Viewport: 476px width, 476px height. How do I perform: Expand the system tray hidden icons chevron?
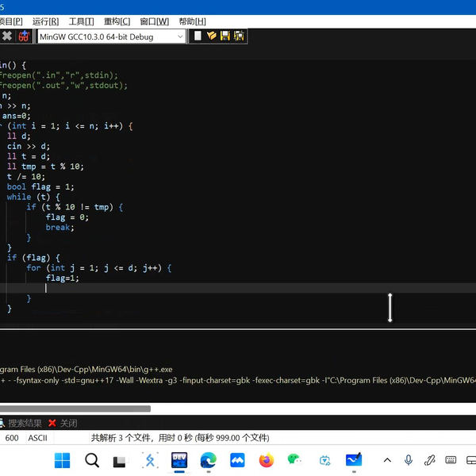coord(387,460)
